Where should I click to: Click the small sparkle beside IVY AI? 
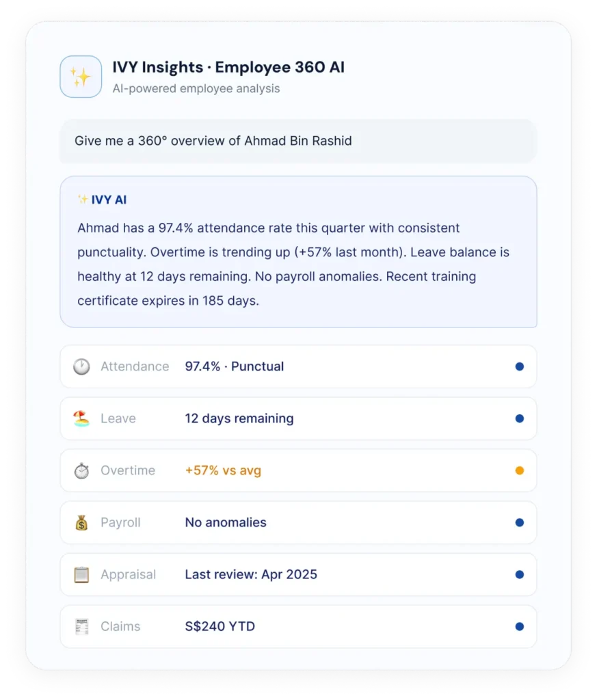point(83,199)
